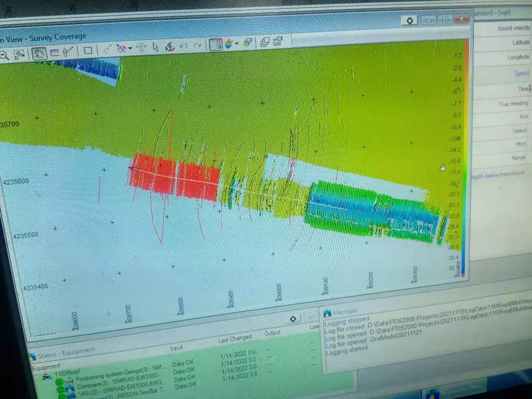
Task: Choose the distance measurement pen tool
Action: tap(69, 51)
